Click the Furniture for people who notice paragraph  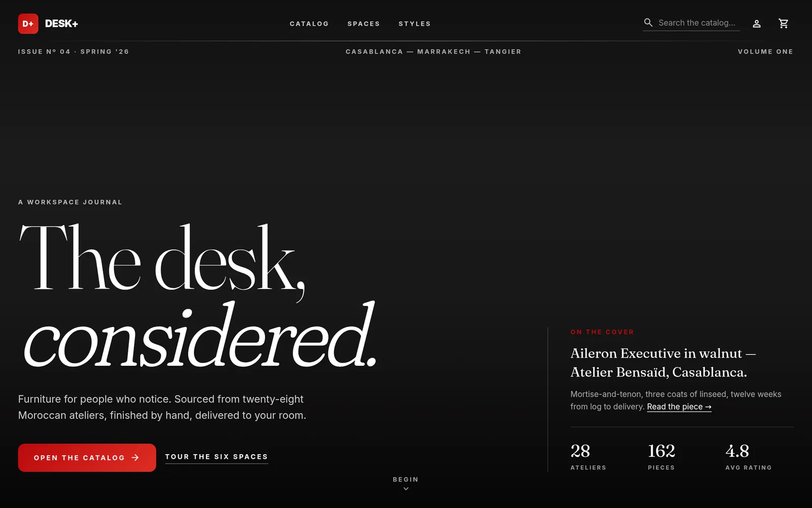click(162, 407)
